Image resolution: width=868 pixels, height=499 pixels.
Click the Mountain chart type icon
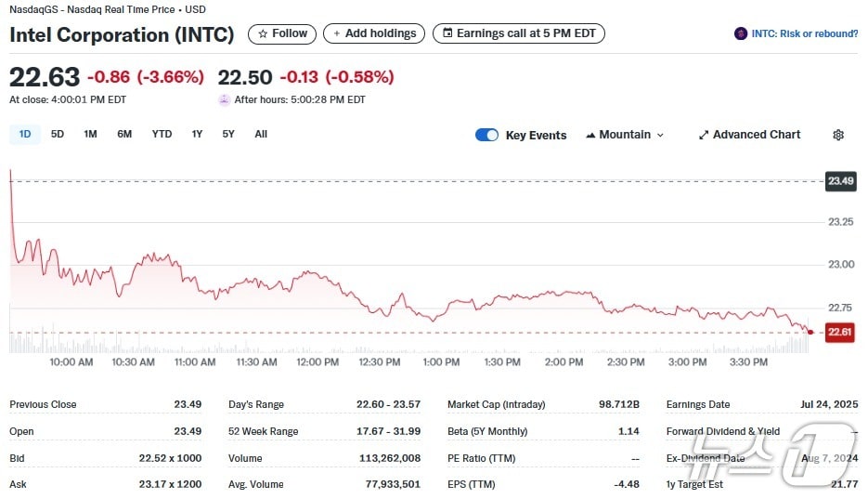pos(590,135)
